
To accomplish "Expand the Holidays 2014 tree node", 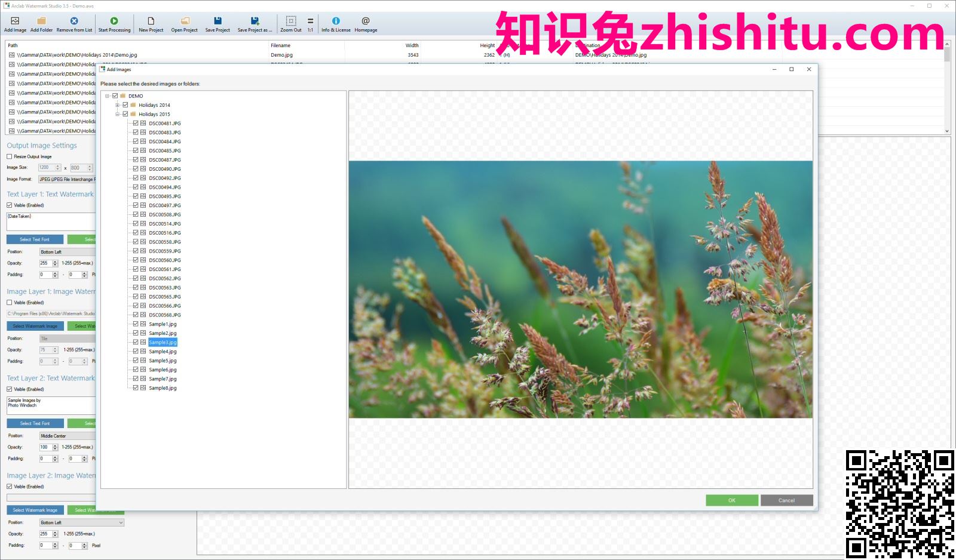I will tap(118, 105).
